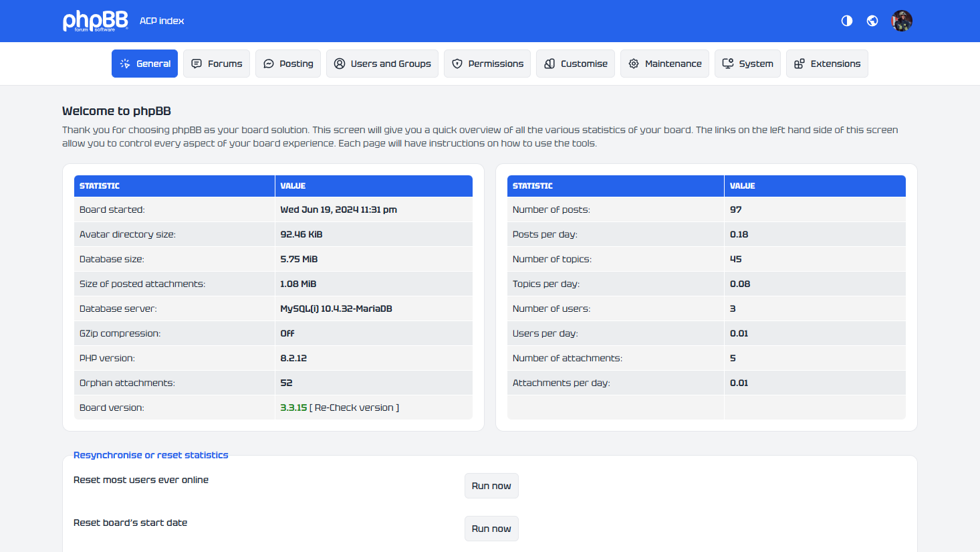Click the globe icon in header
The height and width of the screenshot is (552, 980).
tap(872, 21)
